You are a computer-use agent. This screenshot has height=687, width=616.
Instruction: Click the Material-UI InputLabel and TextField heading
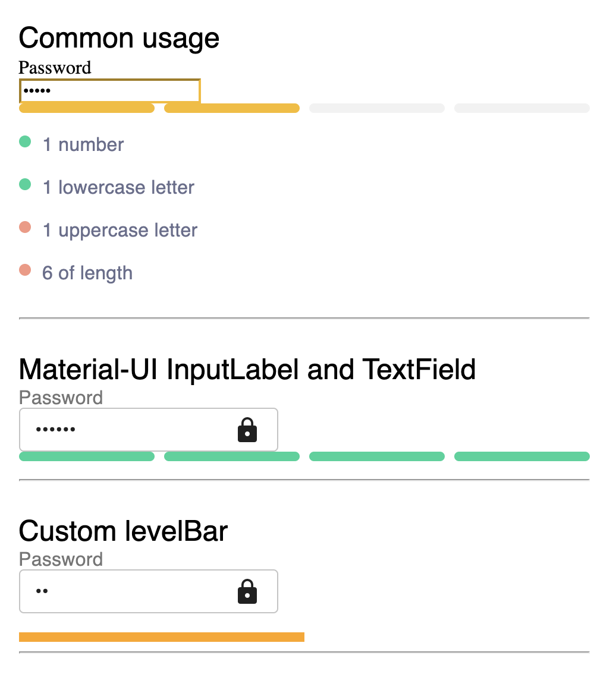247,369
